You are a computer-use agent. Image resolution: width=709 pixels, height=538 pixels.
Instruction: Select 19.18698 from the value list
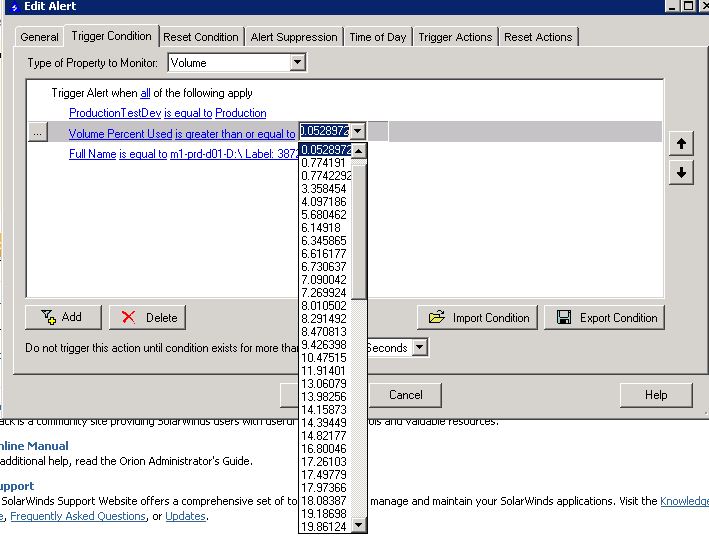coord(326,514)
